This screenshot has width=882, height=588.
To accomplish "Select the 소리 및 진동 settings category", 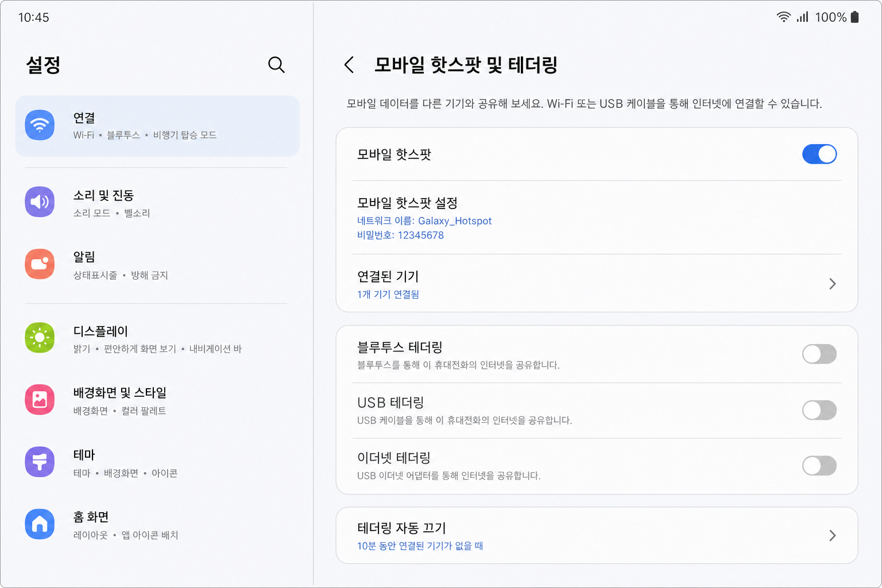I will click(x=157, y=203).
